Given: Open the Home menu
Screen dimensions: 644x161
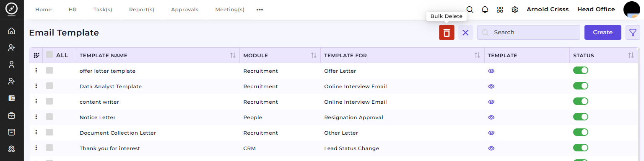Looking at the screenshot, I should pos(43,10).
